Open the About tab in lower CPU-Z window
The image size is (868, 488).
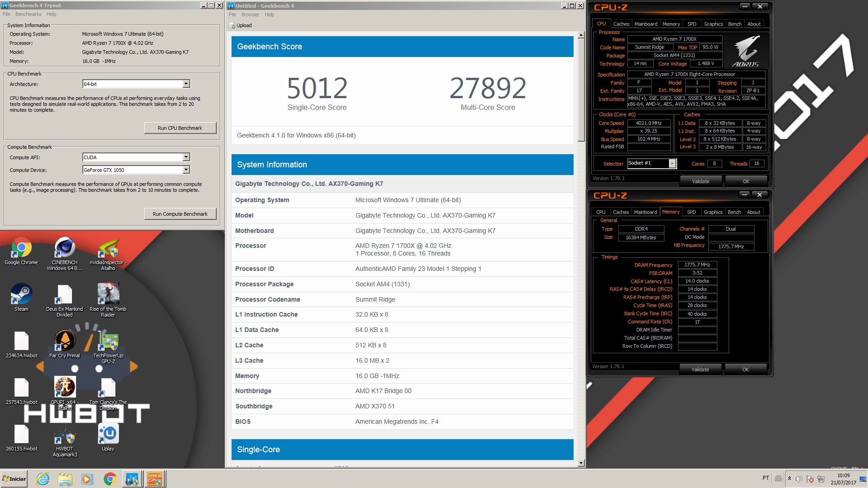tap(754, 212)
